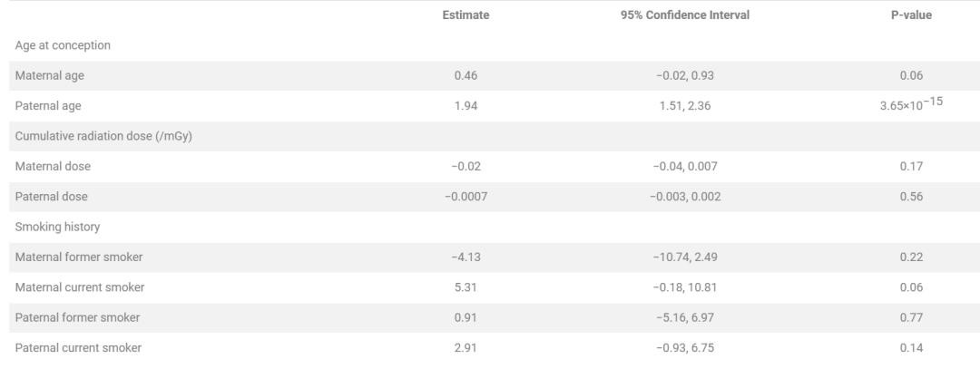Image resolution: width=980 pixels, height=369 pixels.
Task: Click the 95% Confidence Interval column header
Action: (x=685, y=15)
